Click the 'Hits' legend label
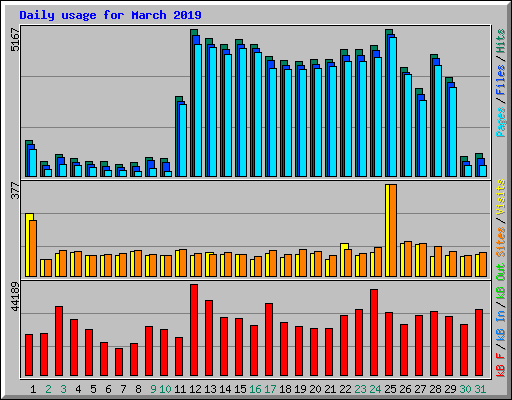The width and height of the screenshot is (512, 400). coord(501,41)
